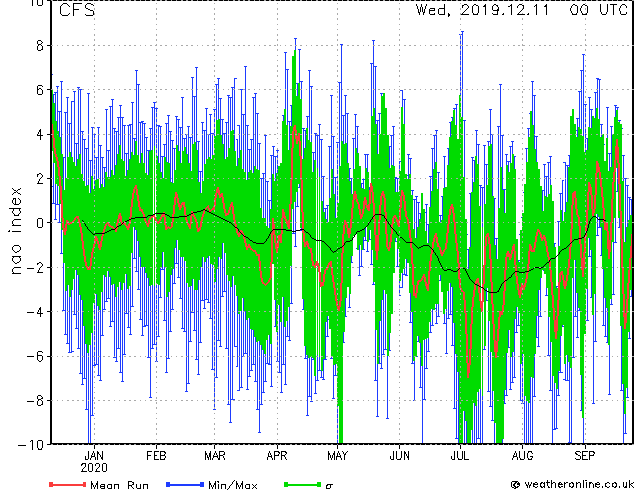
Task: Click the sigma symbol legend label
Action: click(329, 486)
